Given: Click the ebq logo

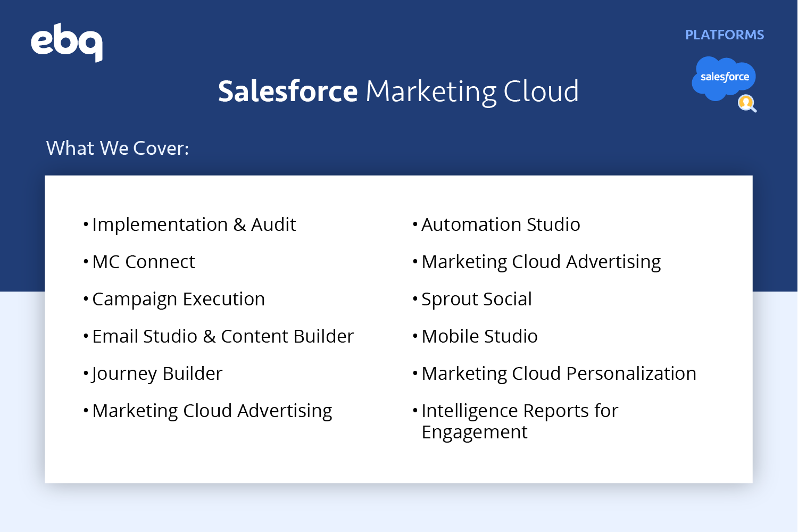Looking at the screenshot, I should tap(66, 43).
